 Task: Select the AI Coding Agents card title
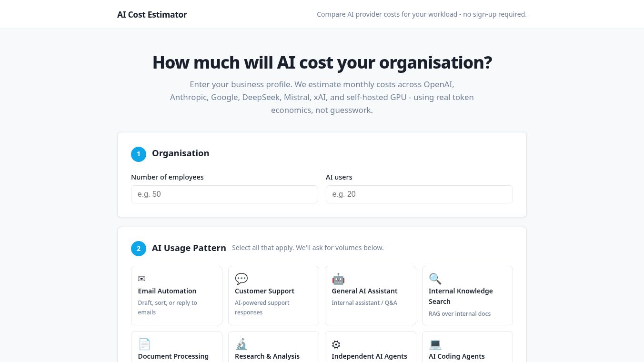[456, 356]
